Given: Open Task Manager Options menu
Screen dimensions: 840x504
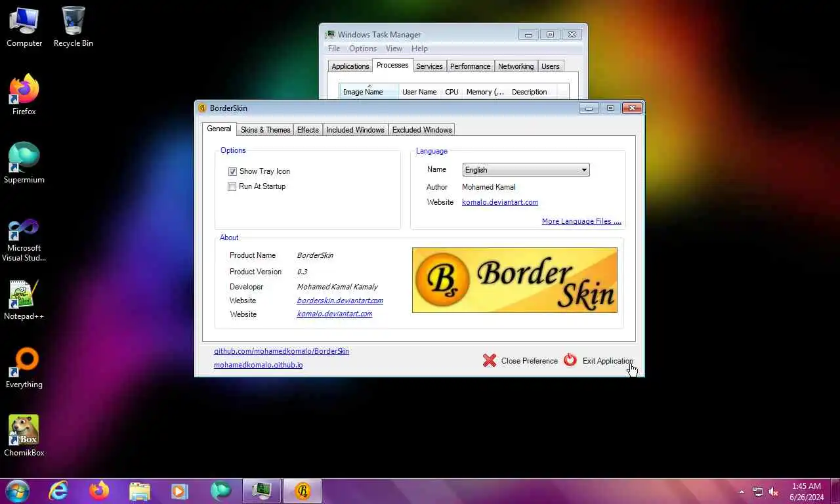Looking at the screenshot, I should click(x=363, y=49).
